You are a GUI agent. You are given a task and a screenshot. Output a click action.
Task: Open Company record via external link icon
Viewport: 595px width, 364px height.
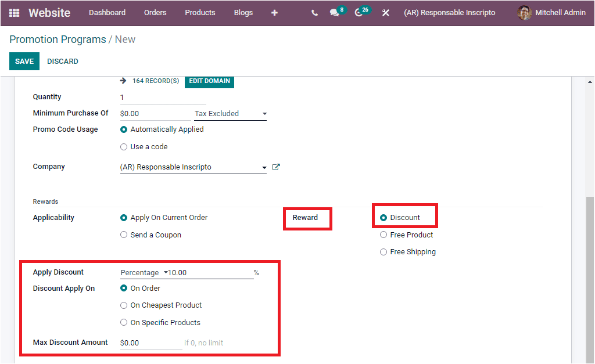pyautogui.click(x=275, y=167)
